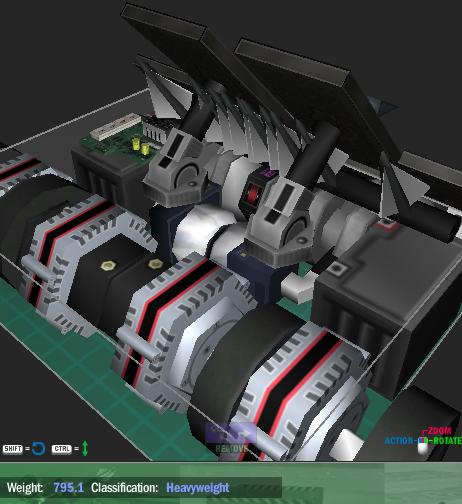Click the blue rotate arrow icon
Image resolution: width=462 pixels, height=504 pixels.
click(x=38, y=448)
